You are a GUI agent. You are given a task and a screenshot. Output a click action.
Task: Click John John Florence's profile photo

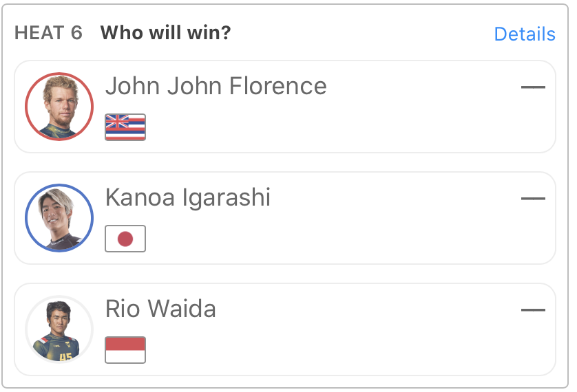59,107
